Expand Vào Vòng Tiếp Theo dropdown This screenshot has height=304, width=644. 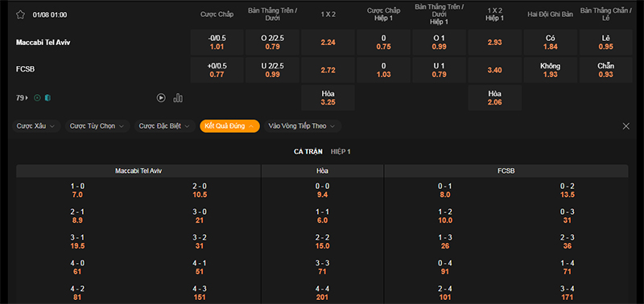click(303, 126)
